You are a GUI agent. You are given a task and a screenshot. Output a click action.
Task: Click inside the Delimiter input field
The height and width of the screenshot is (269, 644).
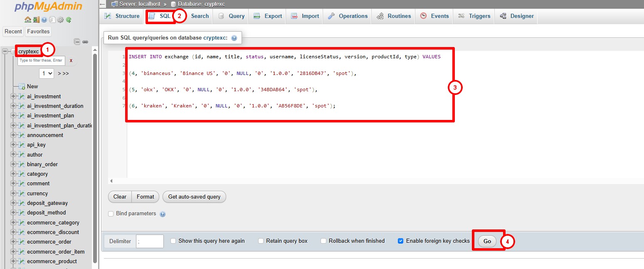tap(150, 241)
